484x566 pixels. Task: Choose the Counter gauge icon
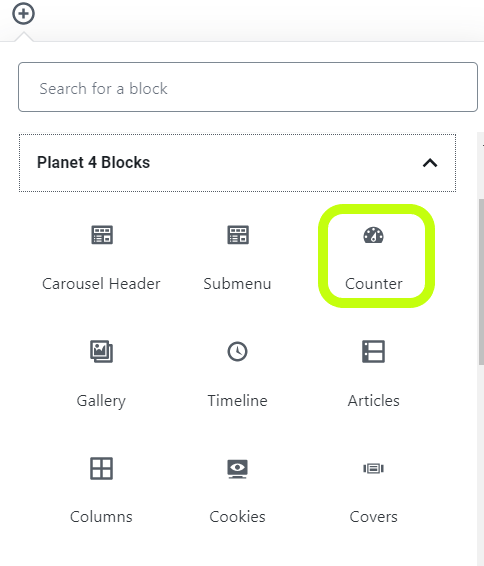click(x=374, y=235)
